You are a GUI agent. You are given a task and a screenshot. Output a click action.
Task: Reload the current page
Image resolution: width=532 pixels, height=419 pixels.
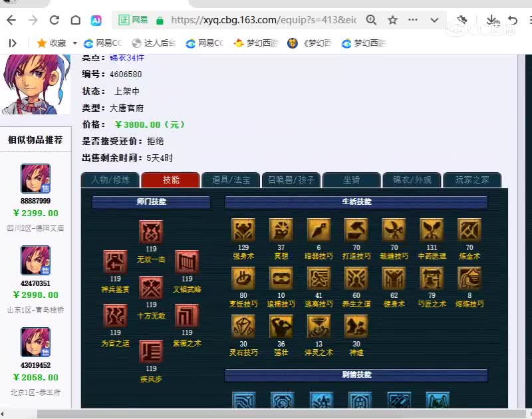point(55,21)
